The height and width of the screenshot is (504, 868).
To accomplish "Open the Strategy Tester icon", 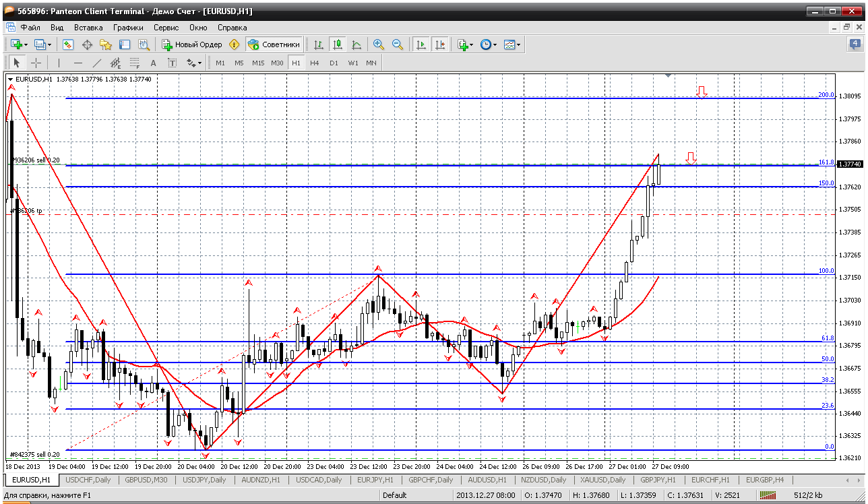I will pos(144,44).
